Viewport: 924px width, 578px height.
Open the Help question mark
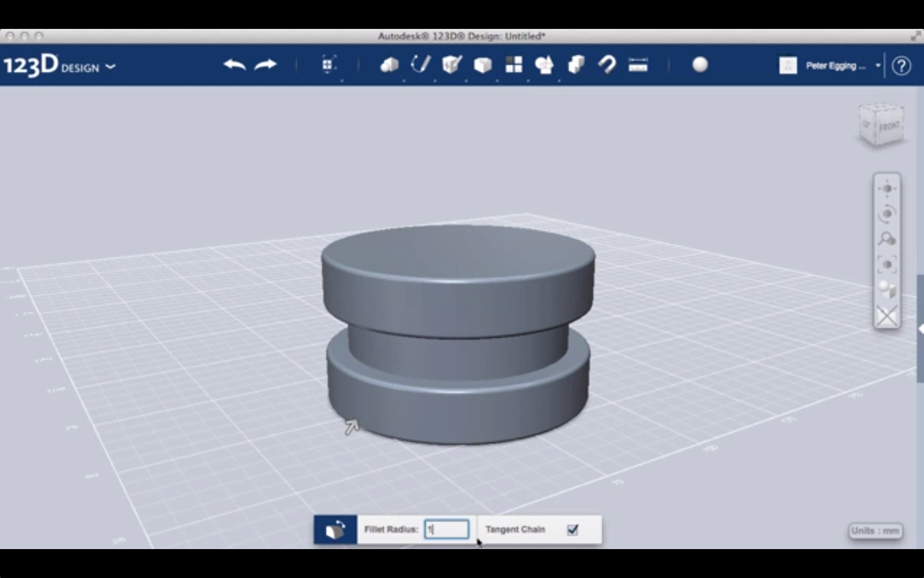[x=902, y=66]
